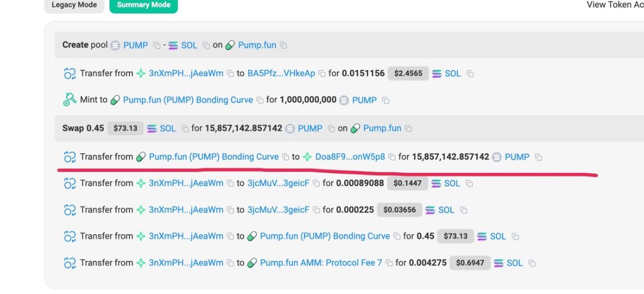The image size is (644, 294).
Task: Copy sender address in the 0.0151156 transfer row
Action: (231, 74)
